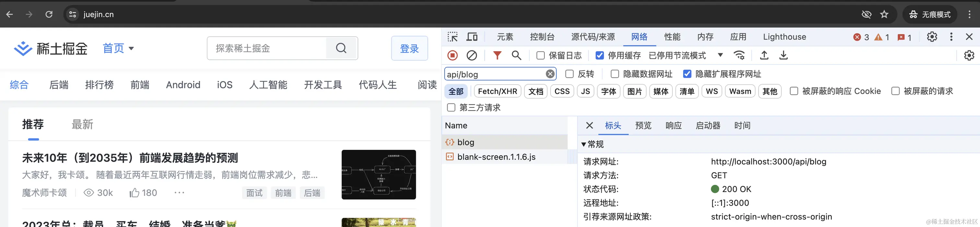The height and width of the screenshot is (227, 980).
Task: Open network conditions wifi icon
Action: pos(739,55)
